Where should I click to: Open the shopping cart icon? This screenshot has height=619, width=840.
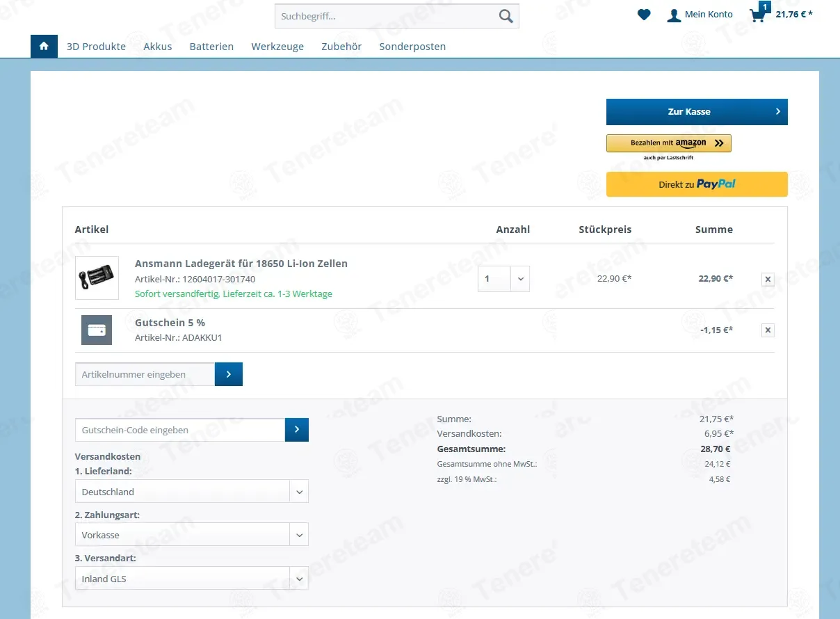(758, 15)
